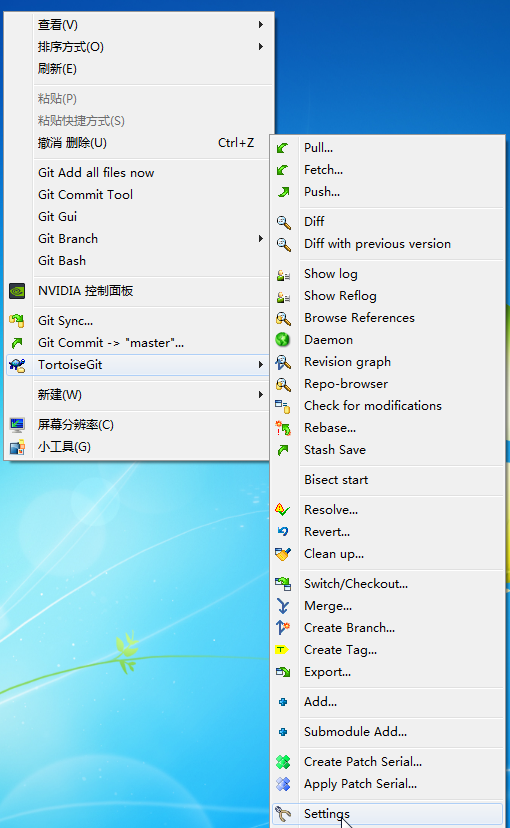
Task: Choose the Submodule Add... label
Action: (355, 731)
